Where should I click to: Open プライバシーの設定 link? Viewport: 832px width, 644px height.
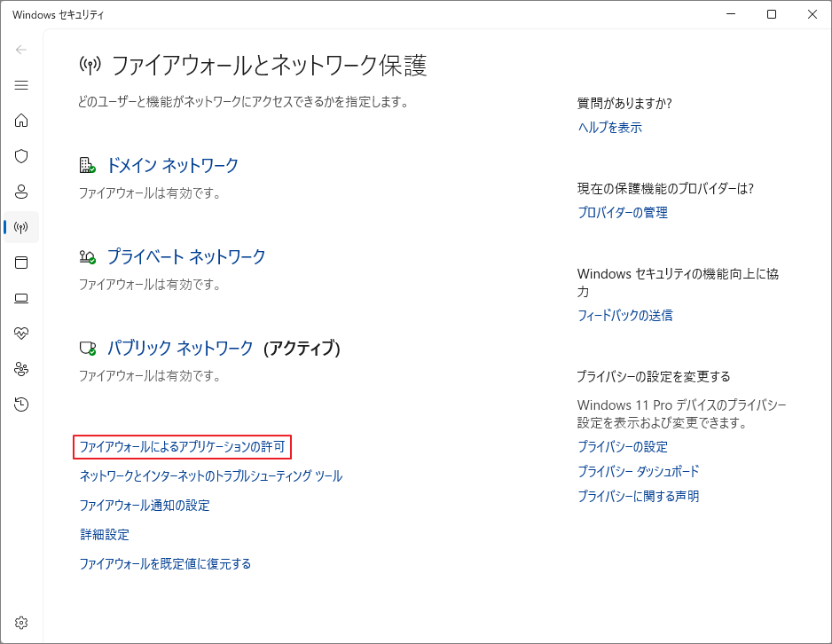(623, 447)
